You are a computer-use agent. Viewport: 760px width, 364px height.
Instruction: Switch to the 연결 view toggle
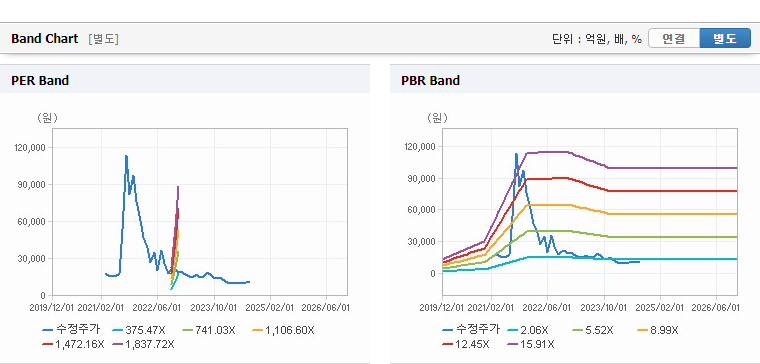pos(674,39)
